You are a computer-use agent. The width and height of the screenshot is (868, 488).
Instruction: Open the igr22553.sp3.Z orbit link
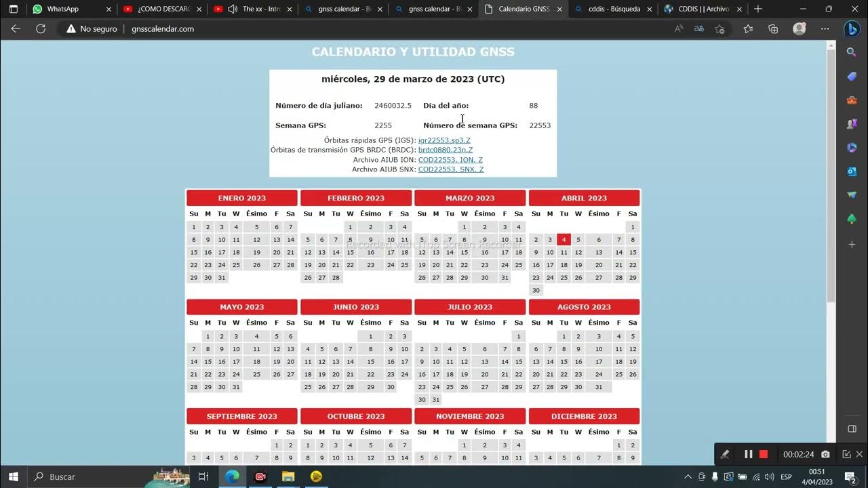[x=444, y=140]
